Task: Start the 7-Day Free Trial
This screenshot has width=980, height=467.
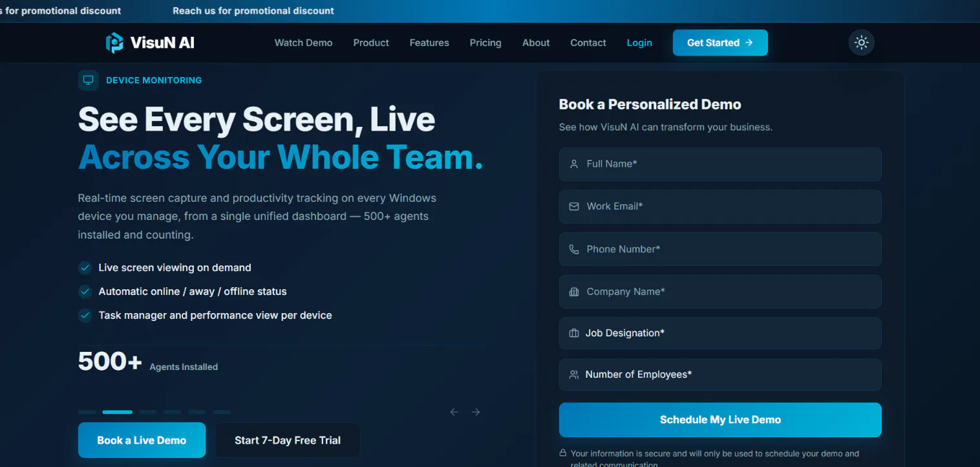Action: pyautogui.click(x=288, y=440)
